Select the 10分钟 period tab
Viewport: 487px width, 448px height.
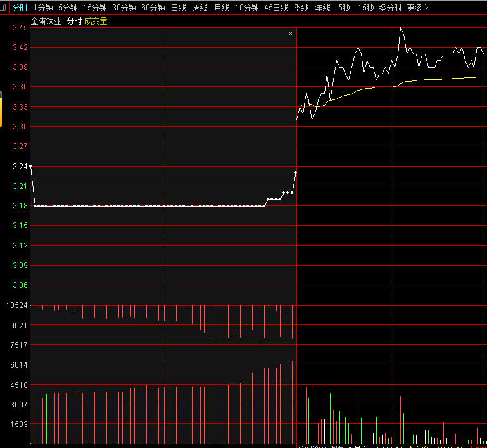[x=246, y=8]
